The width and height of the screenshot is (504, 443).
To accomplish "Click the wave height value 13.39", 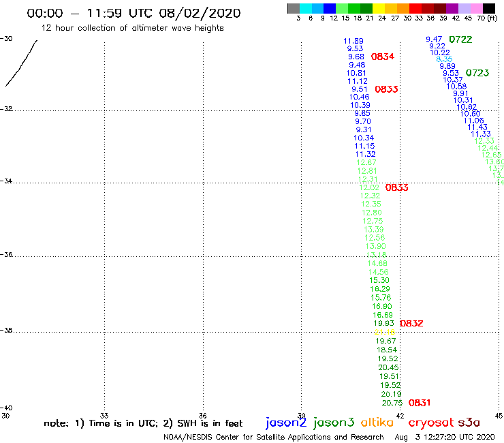I will click(x=374, y=230).
